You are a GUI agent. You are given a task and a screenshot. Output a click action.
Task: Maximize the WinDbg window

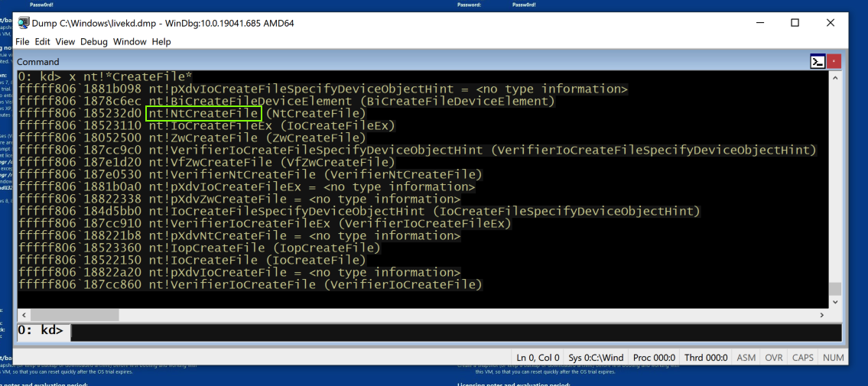pos(795,23)
